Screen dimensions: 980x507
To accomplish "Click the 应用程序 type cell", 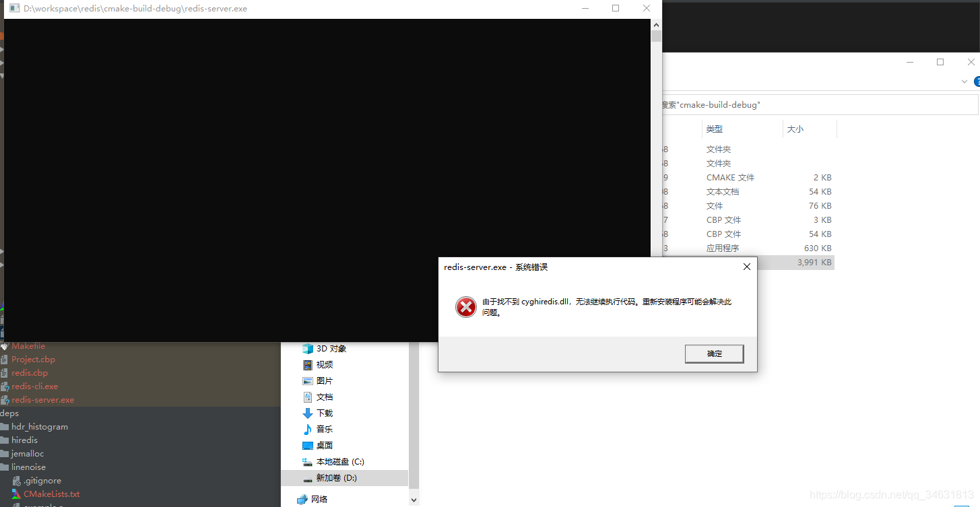I will point(722,248).
